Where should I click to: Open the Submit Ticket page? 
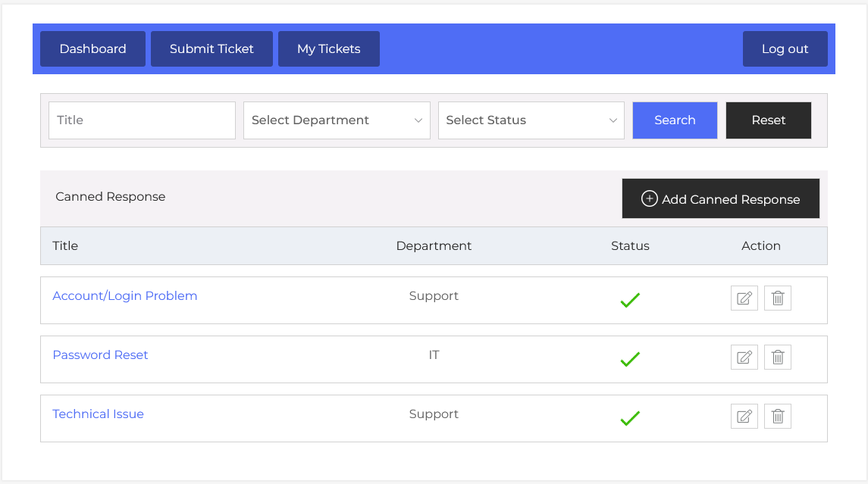tap(212, 49)
